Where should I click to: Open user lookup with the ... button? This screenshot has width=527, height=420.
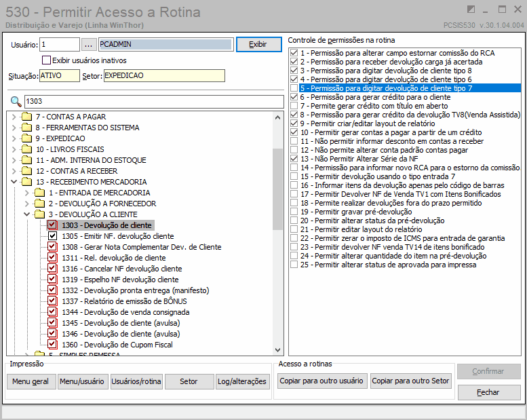(x=88, y=44)
